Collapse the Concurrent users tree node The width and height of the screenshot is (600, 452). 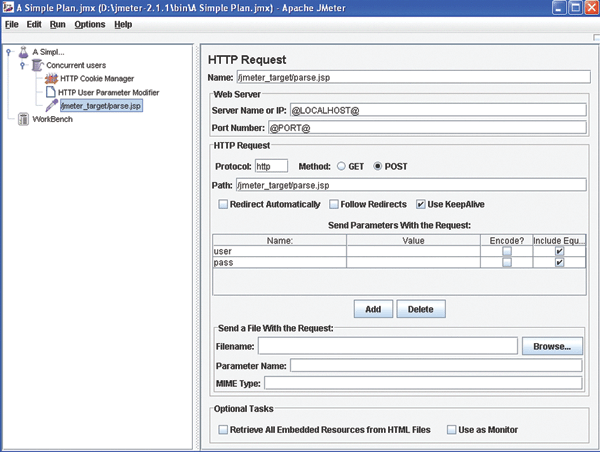point(23,65)
